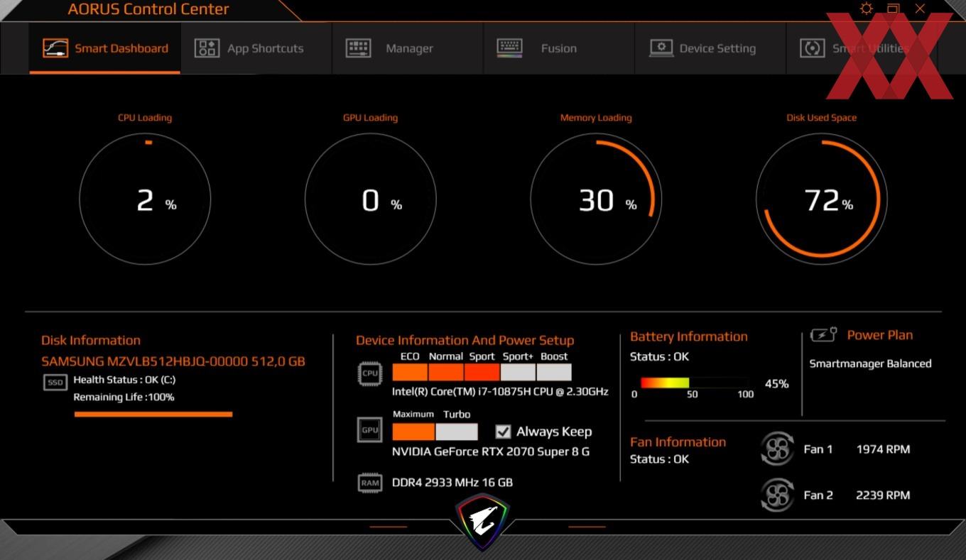
Task: Click the 2239 RPM fan speed
Action: pos(883,495)
